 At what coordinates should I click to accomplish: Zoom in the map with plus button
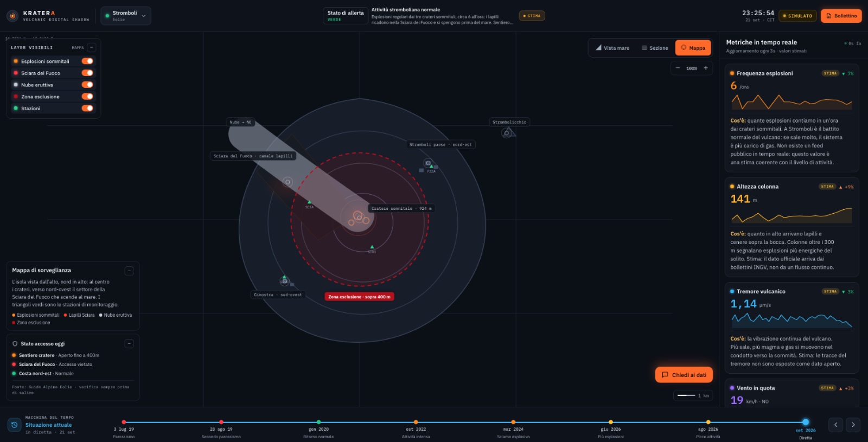(706, 68)
